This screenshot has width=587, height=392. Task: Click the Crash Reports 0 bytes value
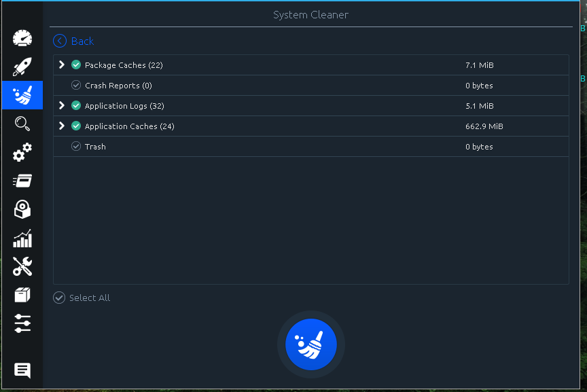tap(479, 86)
